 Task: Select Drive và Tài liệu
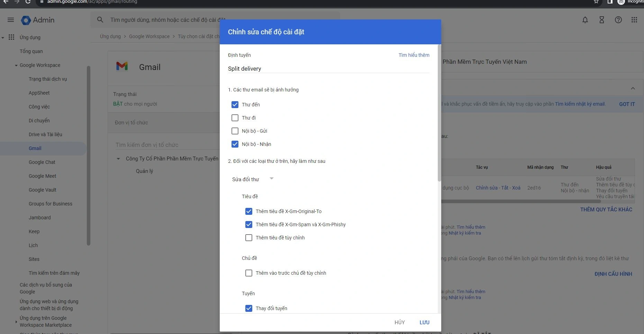pos(45,134)
